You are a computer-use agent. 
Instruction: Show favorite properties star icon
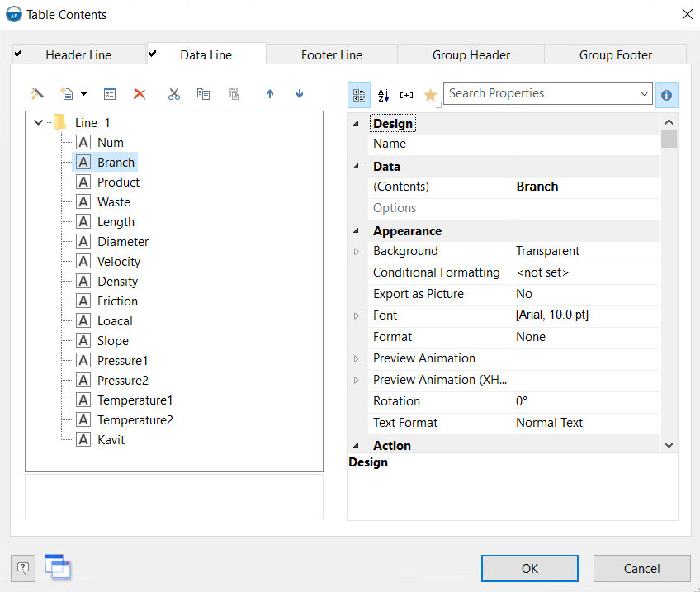[x=430, y=95]
